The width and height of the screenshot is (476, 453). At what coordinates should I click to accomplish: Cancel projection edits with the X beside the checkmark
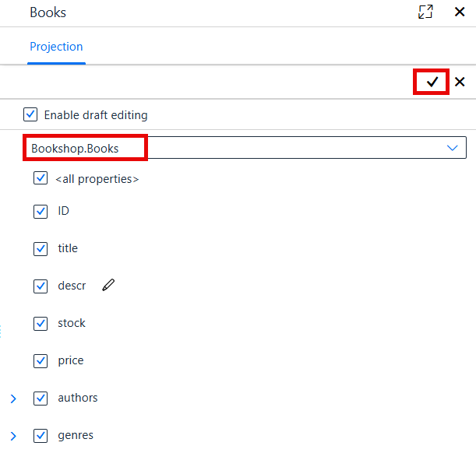coord(460,82)
